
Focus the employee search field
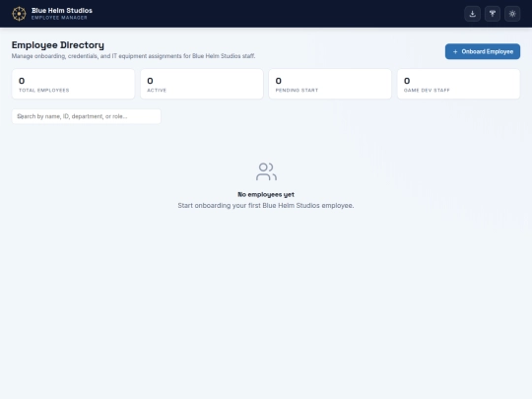tap(86, 116)
